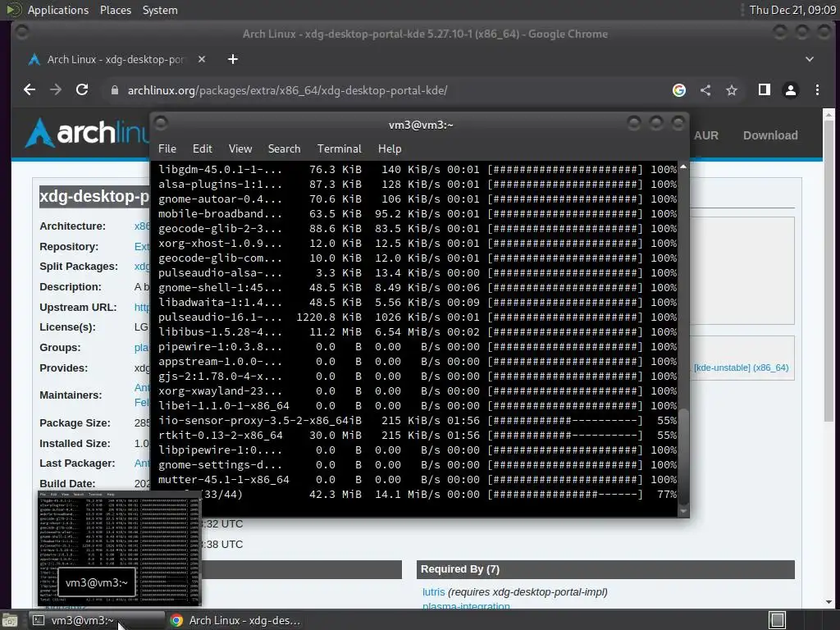Click the mutter-45.1-1-x86_64 line

(x=418, y=479)
